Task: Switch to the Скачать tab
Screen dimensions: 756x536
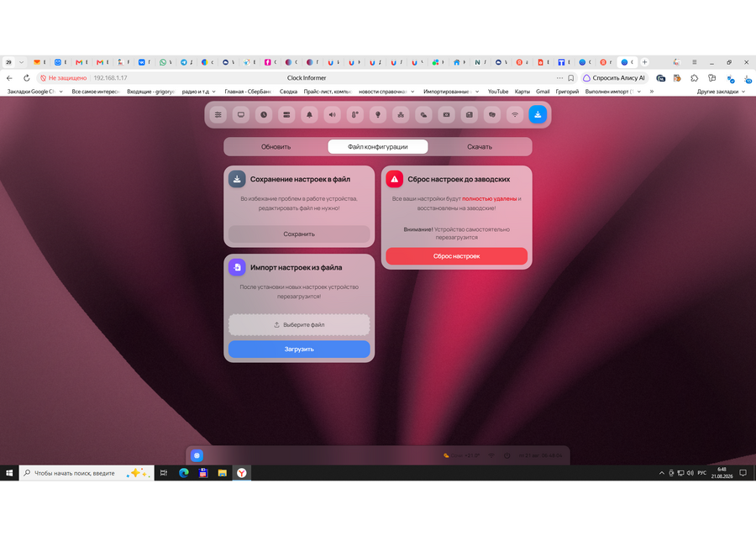Action: click(480, 146)
